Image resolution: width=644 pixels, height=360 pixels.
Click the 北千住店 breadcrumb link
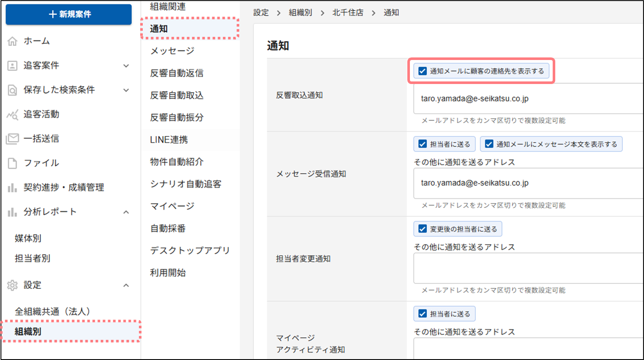pos(348,13)
